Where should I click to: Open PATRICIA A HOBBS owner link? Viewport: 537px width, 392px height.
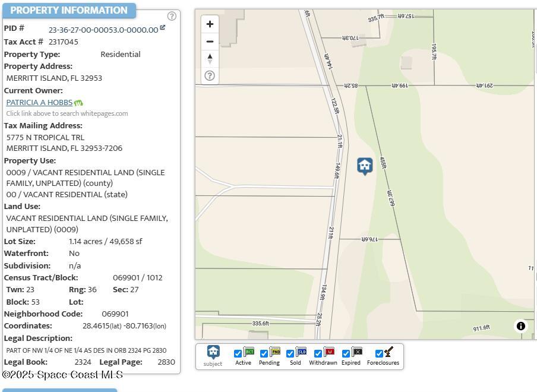[39, 102]
